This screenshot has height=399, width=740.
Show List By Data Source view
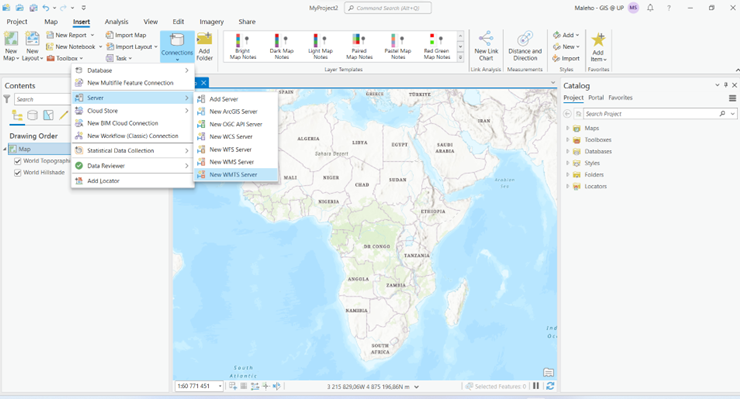[x=32, y=115]
